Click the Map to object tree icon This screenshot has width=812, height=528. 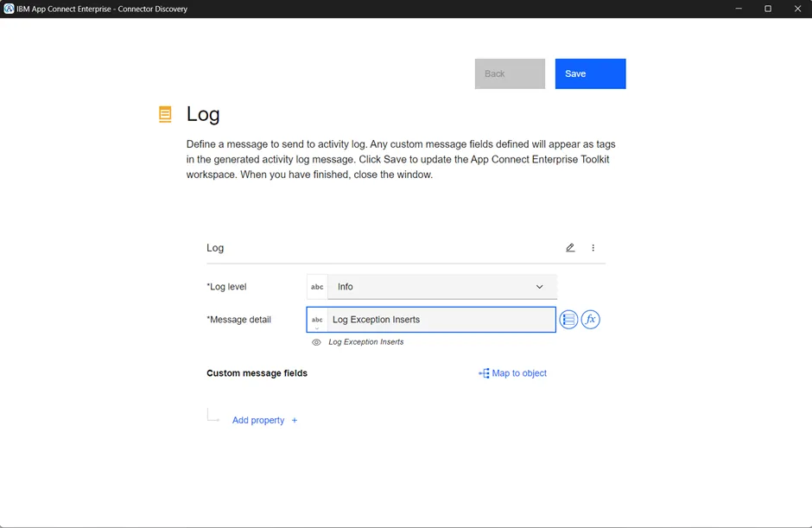pyautogui.click(x=484, y=373)
